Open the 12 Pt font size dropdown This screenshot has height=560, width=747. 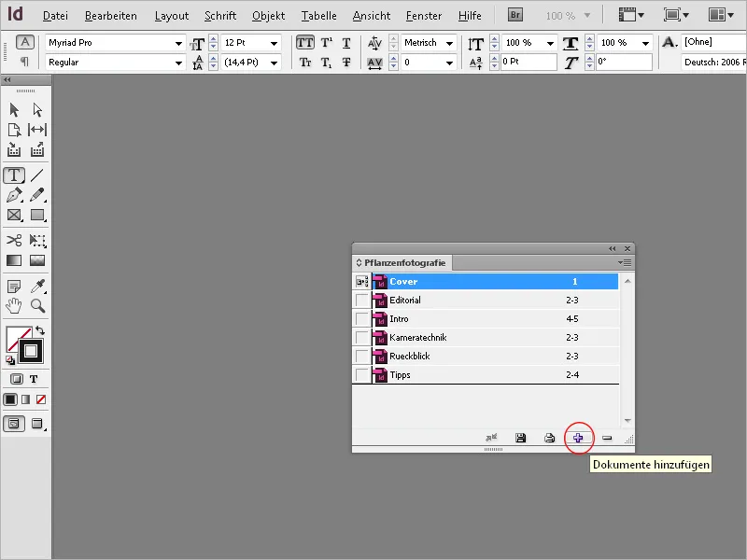(x=274, y=43)
